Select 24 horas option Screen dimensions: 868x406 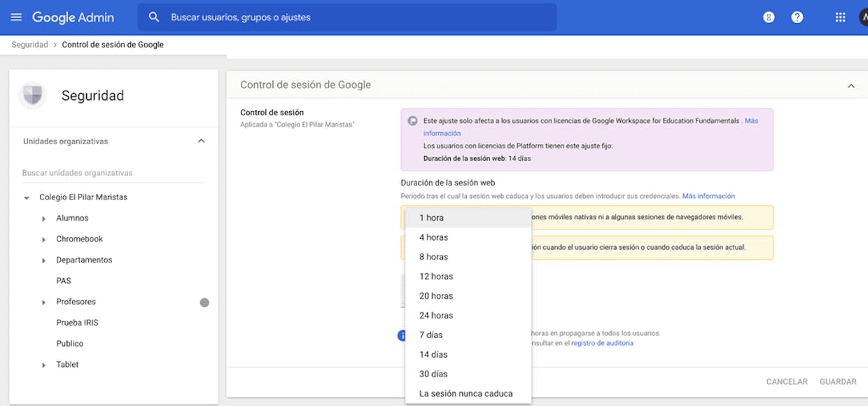coord(468,316)
